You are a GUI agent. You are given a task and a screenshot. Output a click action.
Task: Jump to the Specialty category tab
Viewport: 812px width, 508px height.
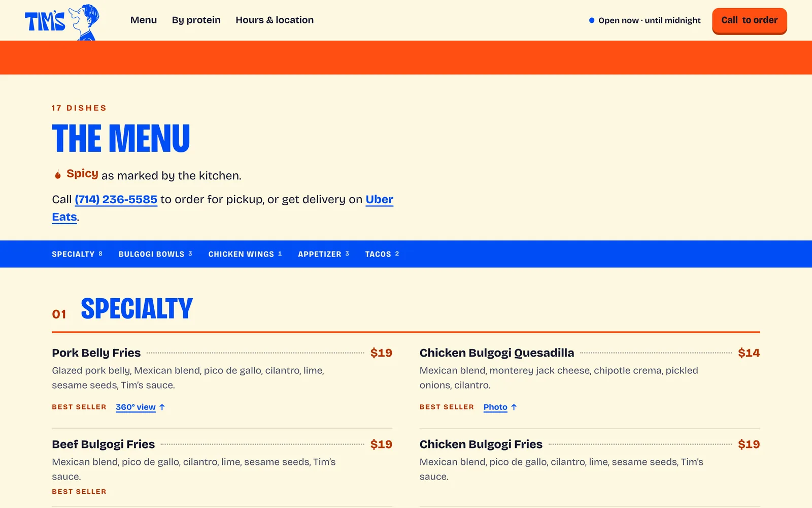tap(77, 254)
